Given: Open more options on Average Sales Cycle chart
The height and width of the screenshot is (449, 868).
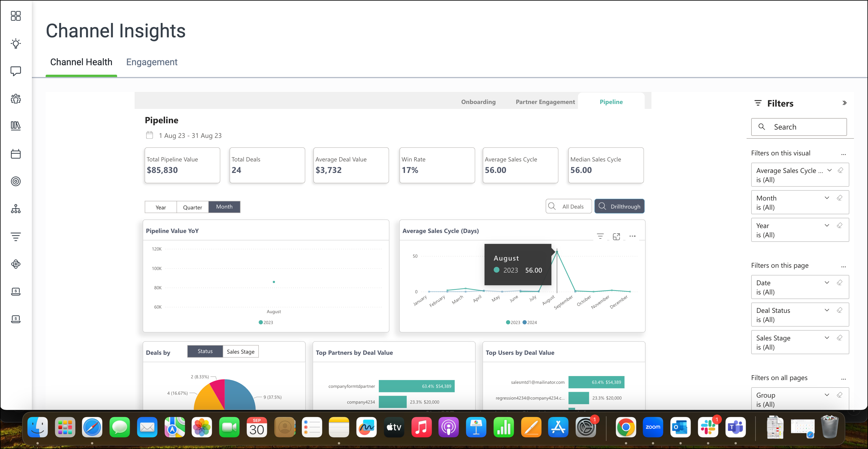Looking at the screenshot, I should [x=632, y=236].
